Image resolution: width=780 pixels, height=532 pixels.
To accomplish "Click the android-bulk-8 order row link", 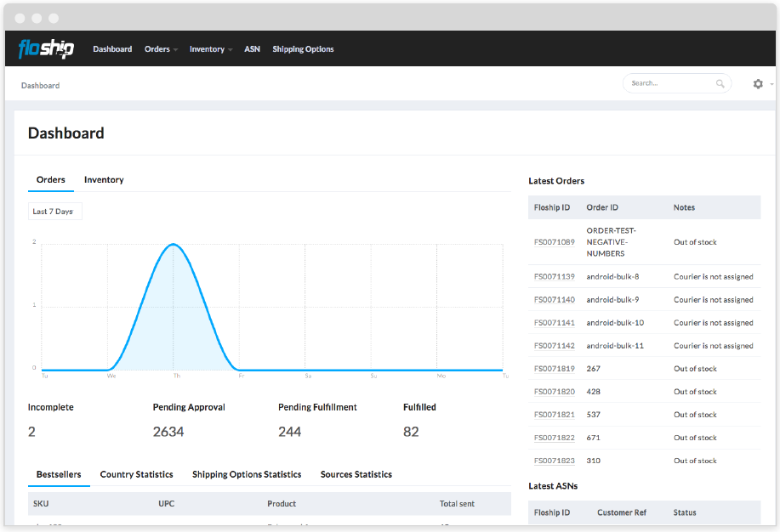I will (x=611, y=276).
